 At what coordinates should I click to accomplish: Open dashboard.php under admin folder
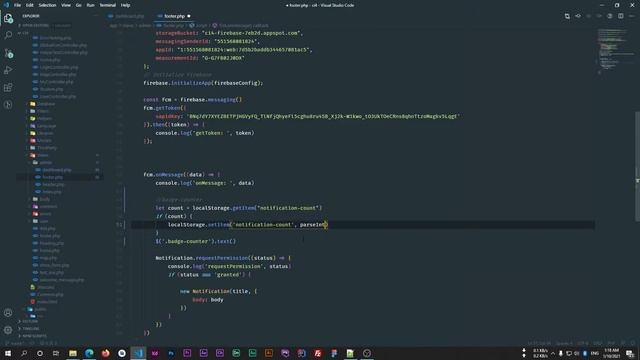tap(56, 170)
